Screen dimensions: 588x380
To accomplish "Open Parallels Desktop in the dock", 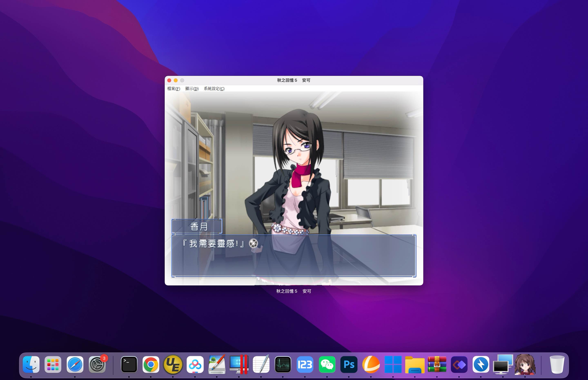I will pos(239,364).
